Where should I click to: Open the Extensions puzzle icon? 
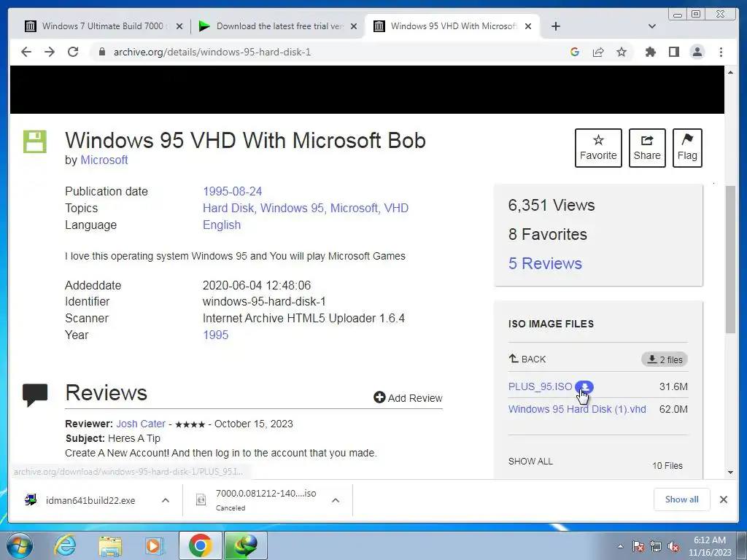click(650, 52)
